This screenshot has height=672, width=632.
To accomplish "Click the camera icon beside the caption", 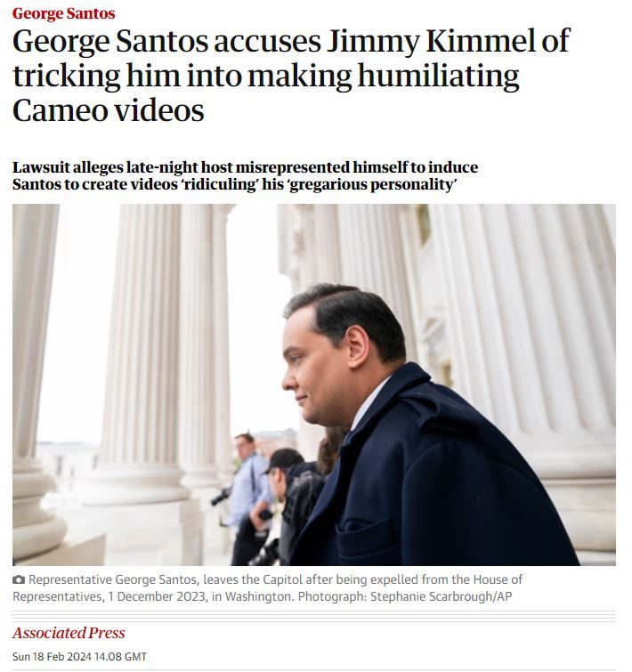I will (19, 579).
